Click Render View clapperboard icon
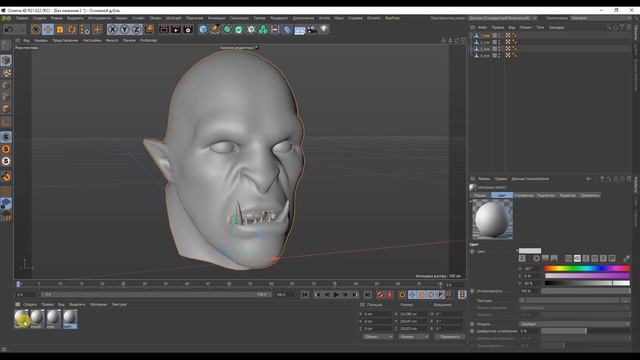Viewport: 640px width, 360px height. point(164,29)
